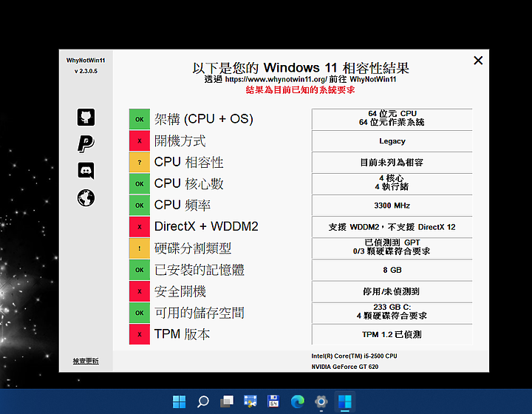
Task: Click the yellow ? status for CPU 相容性
Action: (x=140, y=162)
